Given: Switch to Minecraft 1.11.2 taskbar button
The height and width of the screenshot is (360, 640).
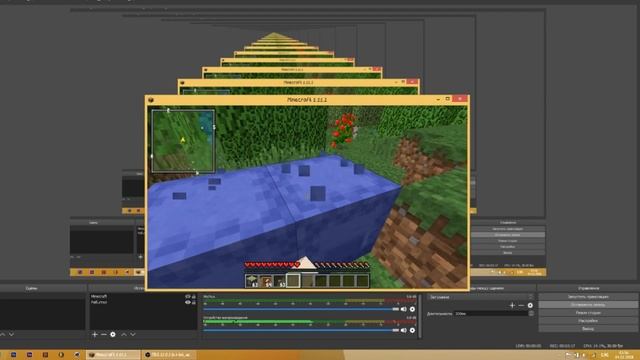Looking at the screenshot, I should [x=113, y=355].
